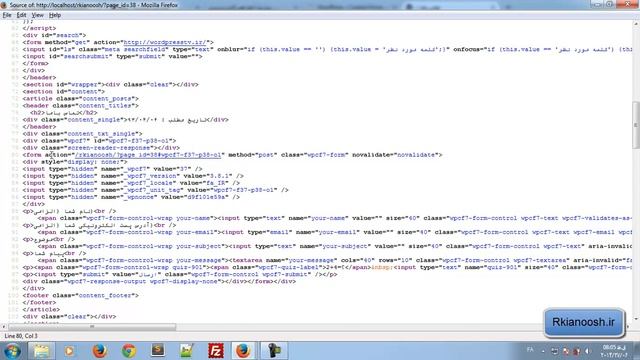Open the volume speaker tray icon

coord(588,351)
